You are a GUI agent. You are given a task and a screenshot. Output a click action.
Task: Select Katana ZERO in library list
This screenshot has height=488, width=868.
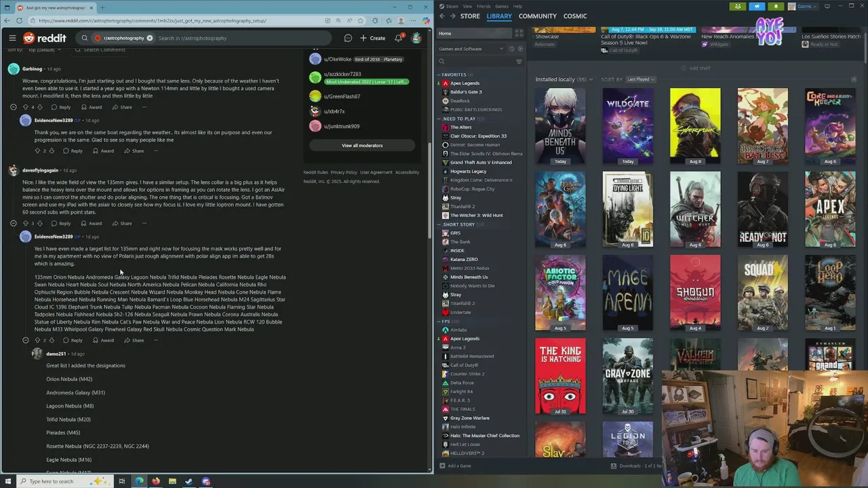[x=464, y=260]
